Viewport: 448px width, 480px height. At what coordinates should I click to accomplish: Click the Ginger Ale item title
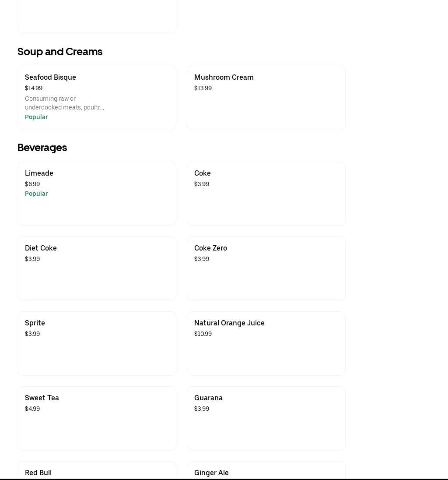coord(211,473)
